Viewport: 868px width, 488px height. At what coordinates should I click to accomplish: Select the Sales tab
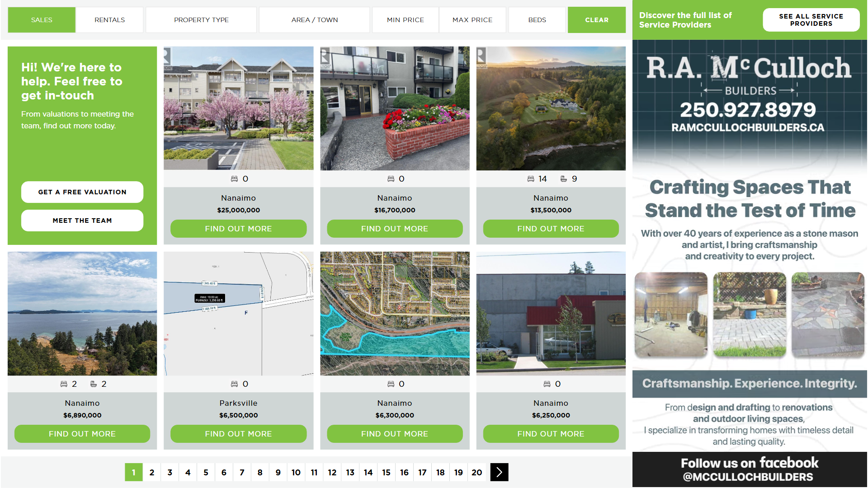click(42, 20)
